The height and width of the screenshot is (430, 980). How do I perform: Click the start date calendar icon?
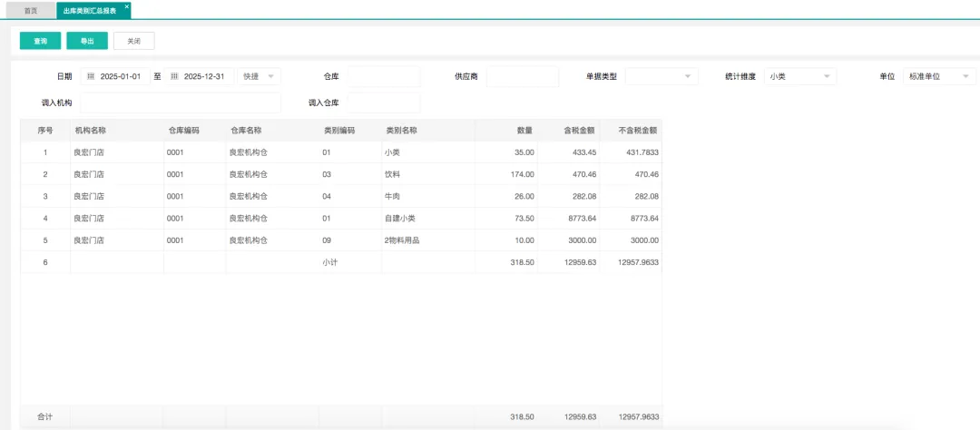point(91,77)
